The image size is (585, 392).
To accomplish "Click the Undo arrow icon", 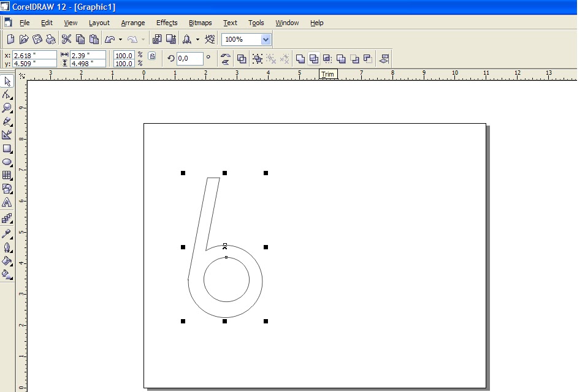I will 110,39.
